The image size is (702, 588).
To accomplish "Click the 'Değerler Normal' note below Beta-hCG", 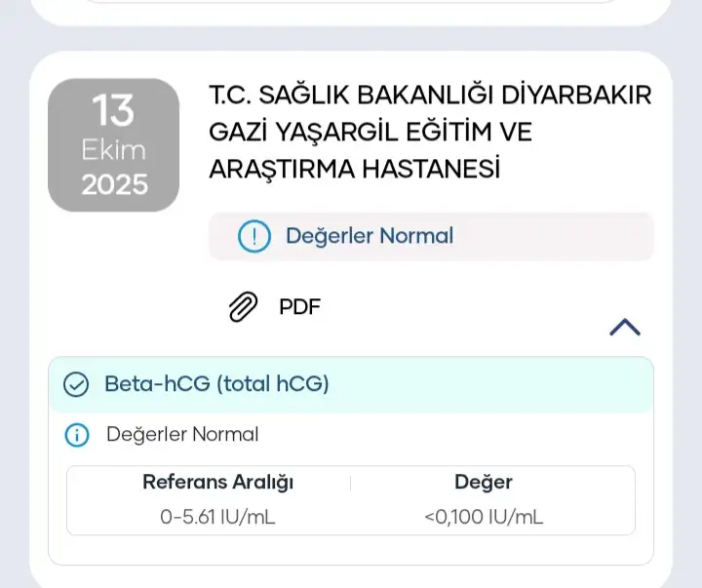I will coord(182,435).
